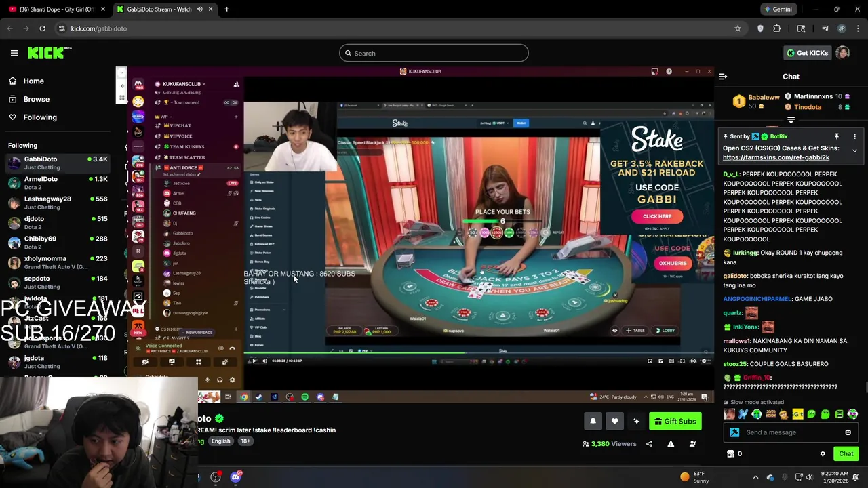868x488 pixels.
Task: Collapse the chat panel with arrow icon
Action: click(x=723, y=77)
